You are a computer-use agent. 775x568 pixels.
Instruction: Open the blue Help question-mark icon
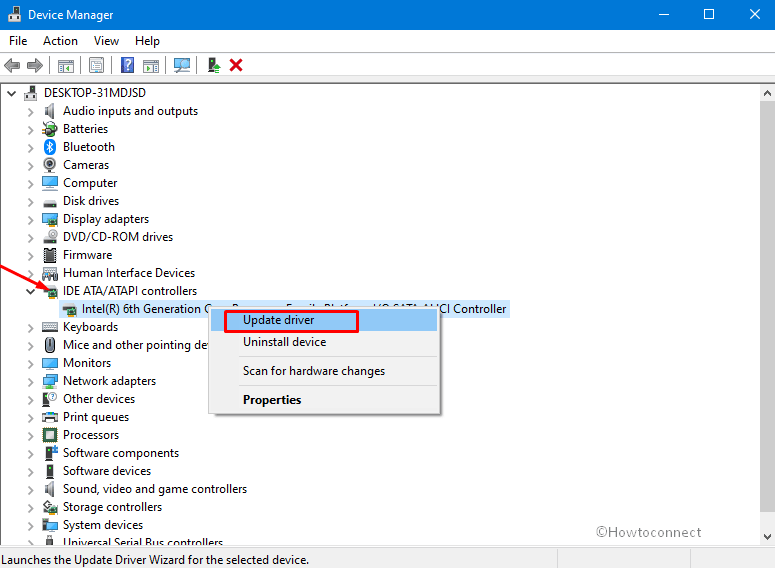coord(128,65)
